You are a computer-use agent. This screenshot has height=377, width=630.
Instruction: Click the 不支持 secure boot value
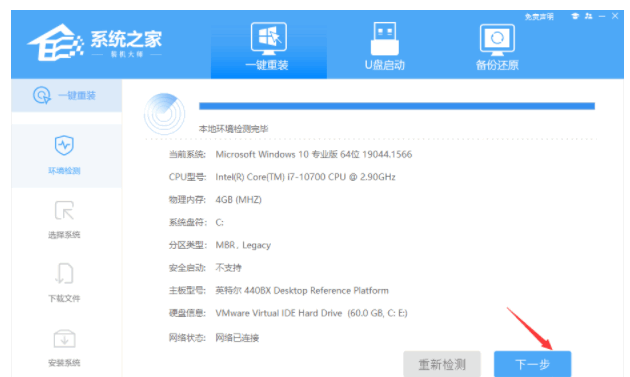228,268
